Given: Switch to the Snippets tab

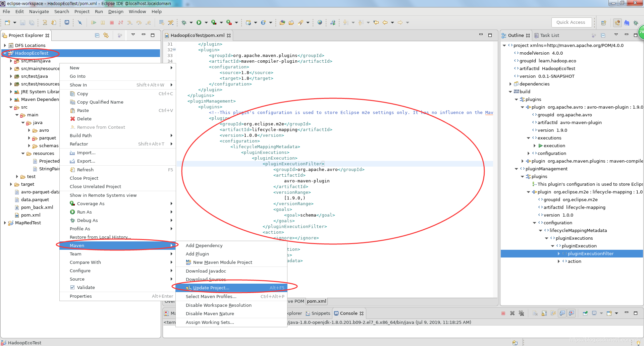Looking at the screenshot, I should [x=318, y=313].
